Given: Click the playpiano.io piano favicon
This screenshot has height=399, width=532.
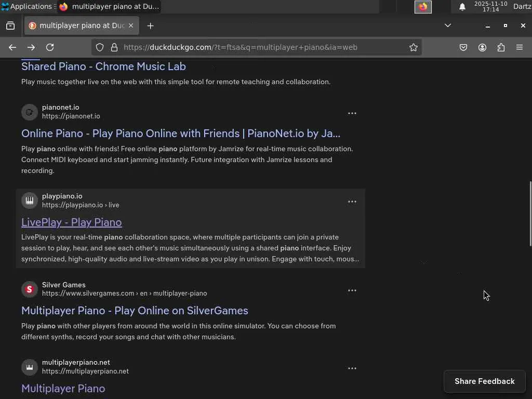Looking at the screenshot, I should 30,201.
